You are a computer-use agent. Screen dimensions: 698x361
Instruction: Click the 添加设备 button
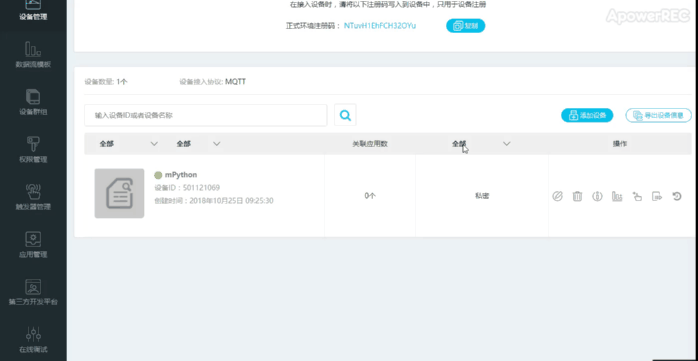[587, 115]
